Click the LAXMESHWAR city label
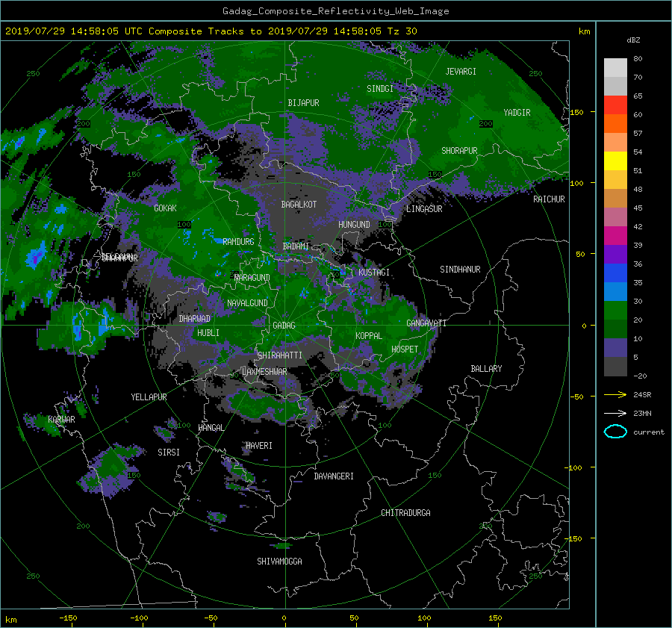The image size is (672, 628). [x=264, y=372]
